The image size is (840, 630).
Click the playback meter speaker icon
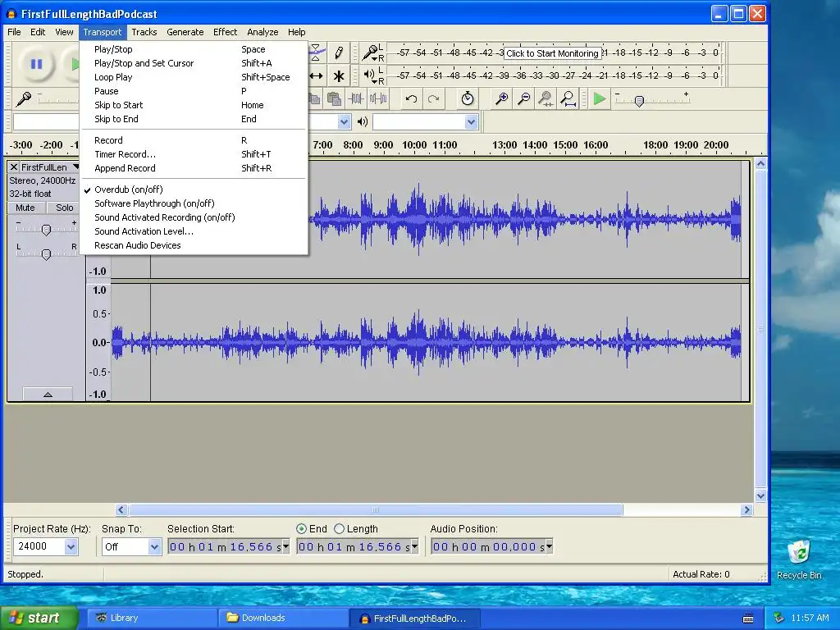370,75
